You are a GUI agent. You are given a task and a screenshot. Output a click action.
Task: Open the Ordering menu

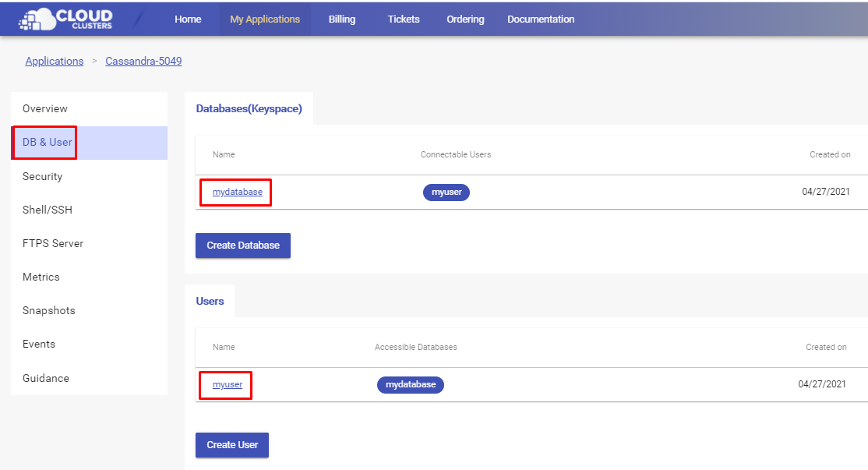[x=465, y=19]
